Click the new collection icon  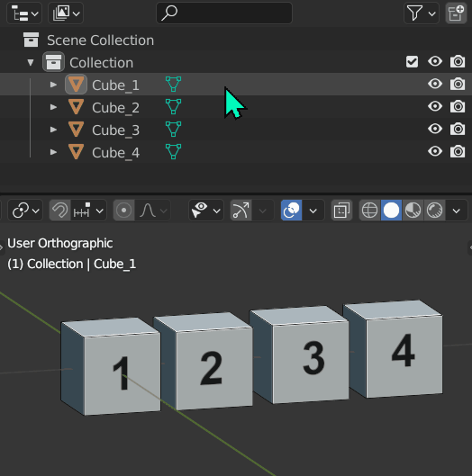coord(456,13)
